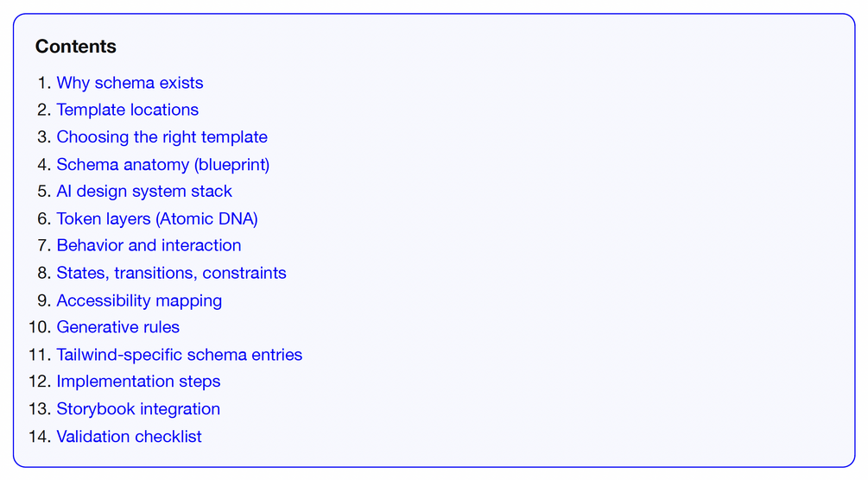Open the 'Generative rules' link
The image size is (868, 480).
pyautogui.click(x=118, y=327)
